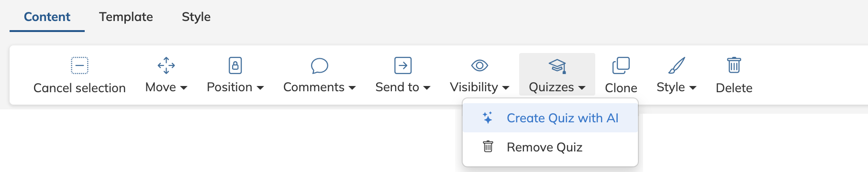Click the Send to arrow-box icon
The image size is (868, 172).
click(403, 65)
